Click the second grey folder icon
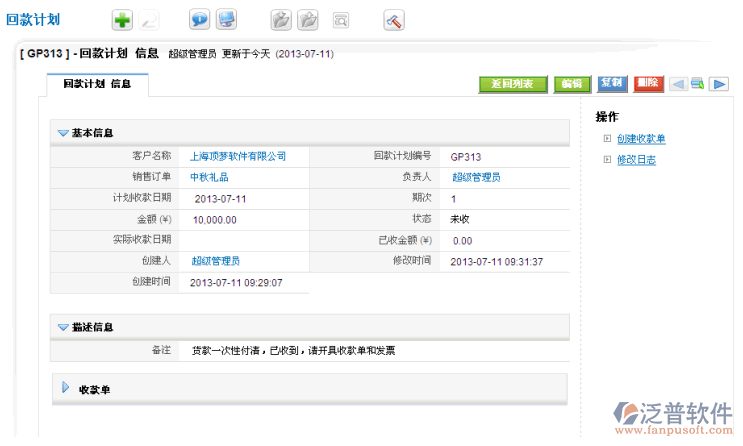743x446 pixels. tap(309, 20)
